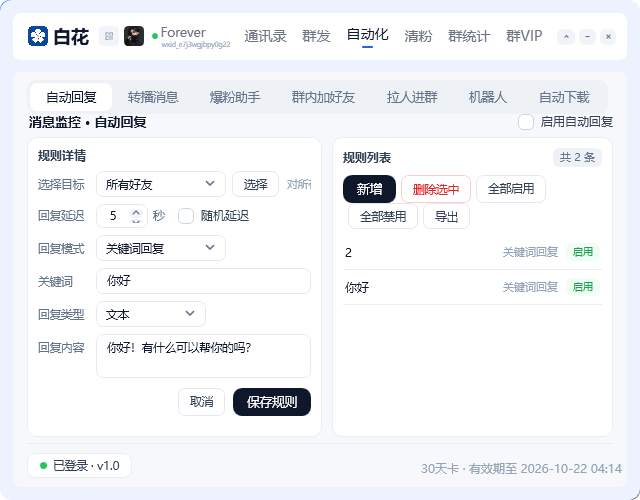Go to the 清粉 tab
Image resolution: width=640 pixels, height=500 pixels.
coord(418,36)
